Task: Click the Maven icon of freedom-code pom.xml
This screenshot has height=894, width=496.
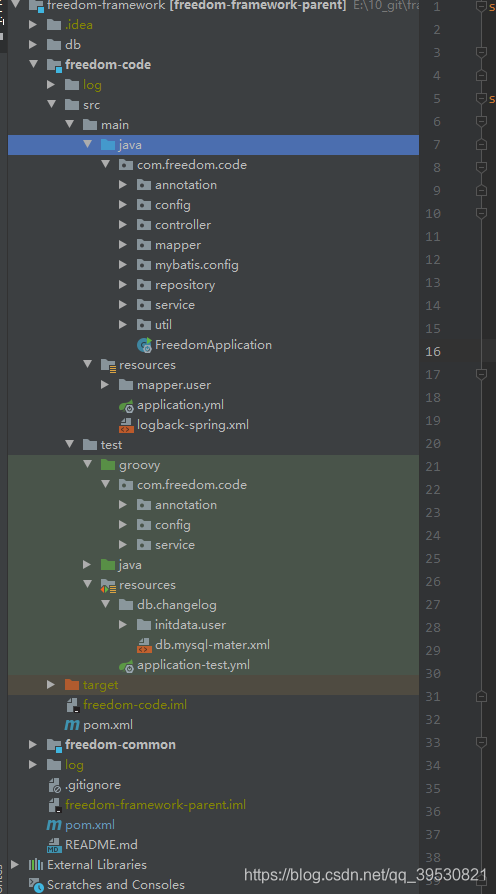Action: (x=72, y=725)
